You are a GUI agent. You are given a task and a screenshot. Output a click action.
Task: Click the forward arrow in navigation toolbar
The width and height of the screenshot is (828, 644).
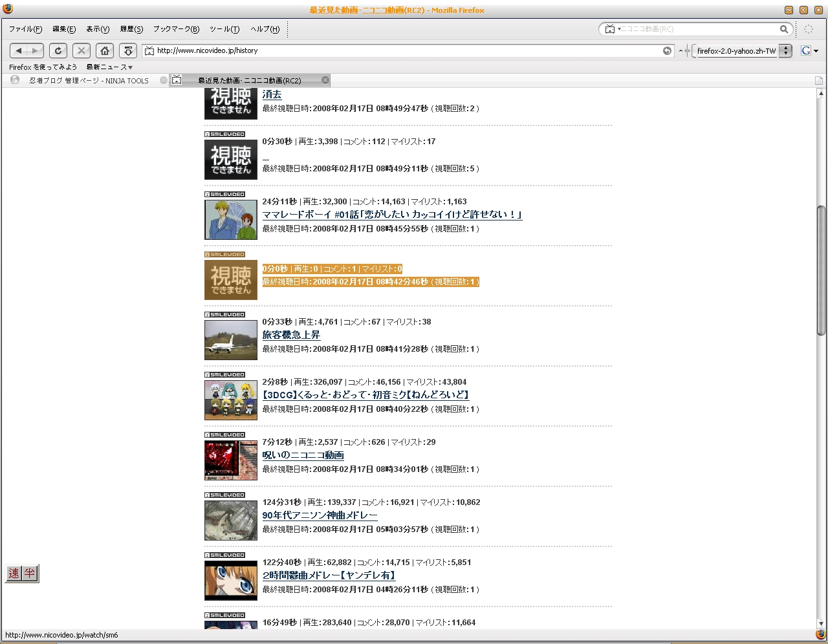point(36,50)
